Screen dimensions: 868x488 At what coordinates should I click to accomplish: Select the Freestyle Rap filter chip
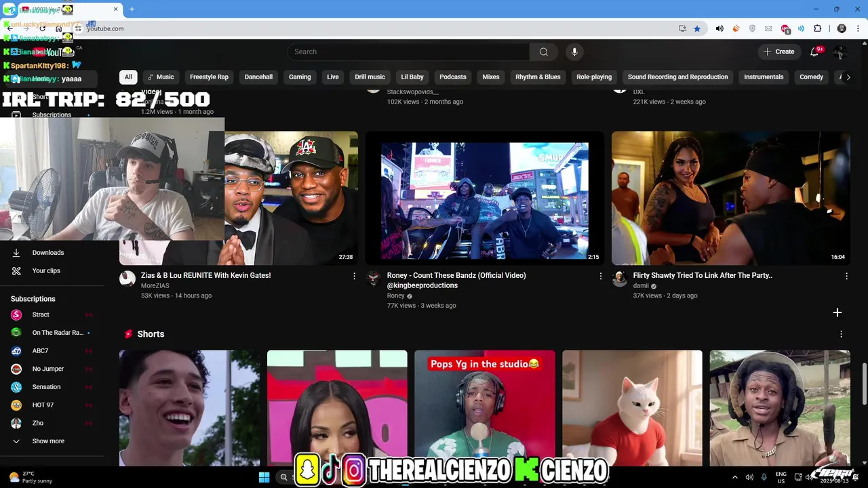click(x=209, y=77)
